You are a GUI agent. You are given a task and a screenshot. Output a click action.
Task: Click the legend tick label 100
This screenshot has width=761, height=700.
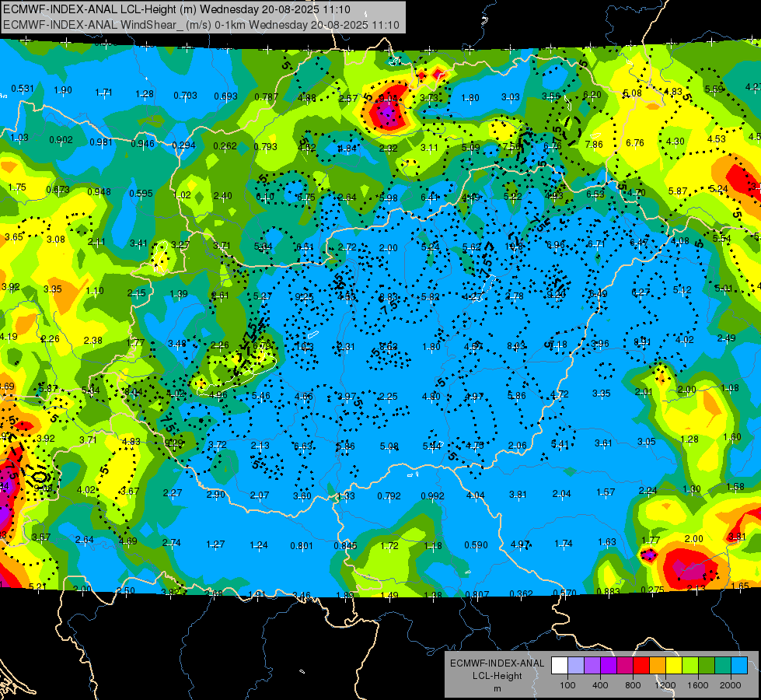567,685
